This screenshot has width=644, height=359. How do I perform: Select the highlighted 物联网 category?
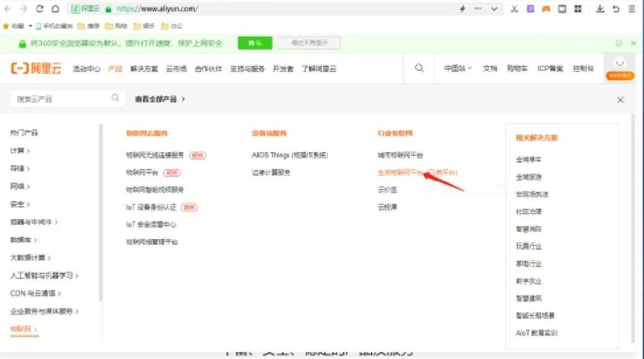(x=24, y=329)
